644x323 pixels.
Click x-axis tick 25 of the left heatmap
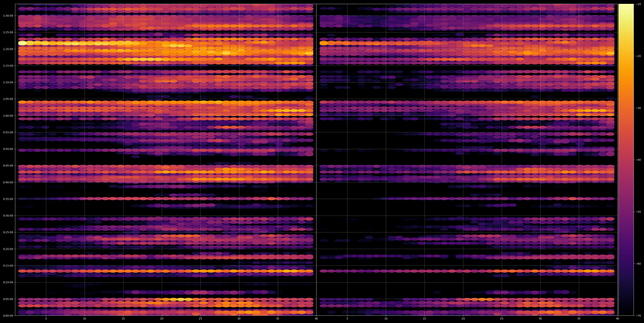[200, 319]
